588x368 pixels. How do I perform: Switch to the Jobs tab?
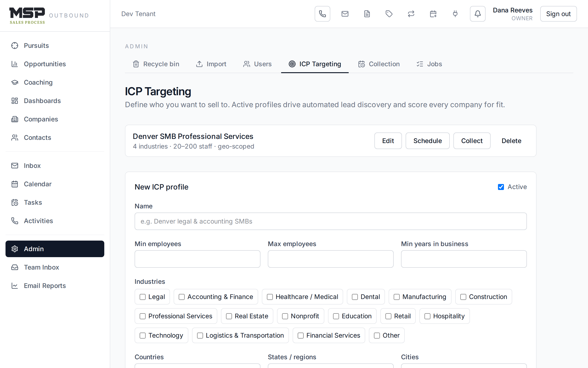tap(429, 64)
